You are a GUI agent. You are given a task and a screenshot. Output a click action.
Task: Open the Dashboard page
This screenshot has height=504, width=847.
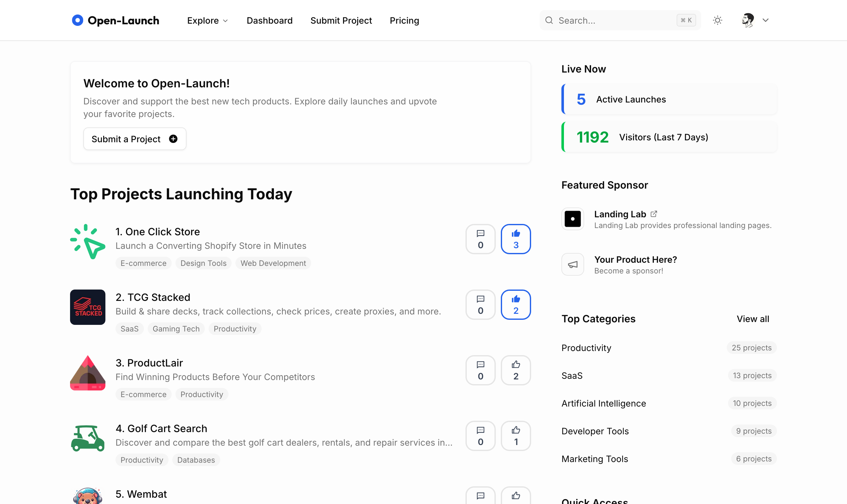(x=269, y=21)
